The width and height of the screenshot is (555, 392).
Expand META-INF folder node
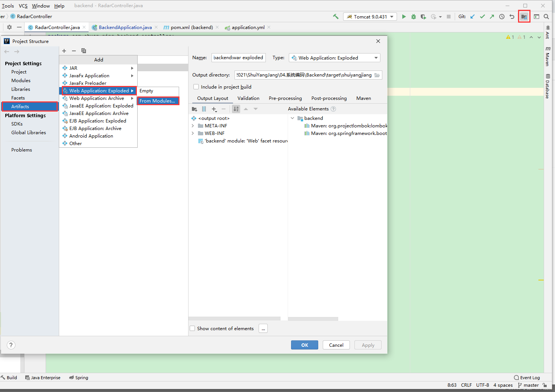point(193,126)
